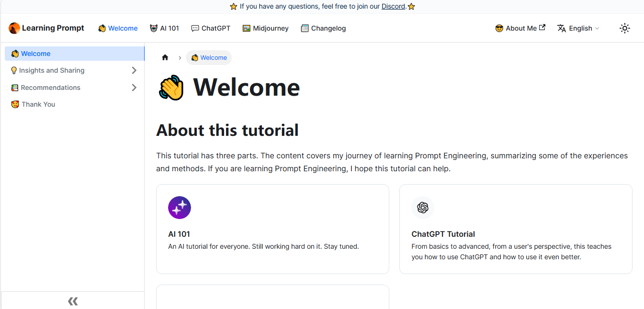Toggle dark mode with the sun icon

pyautogui.click(x=624, y=28)
